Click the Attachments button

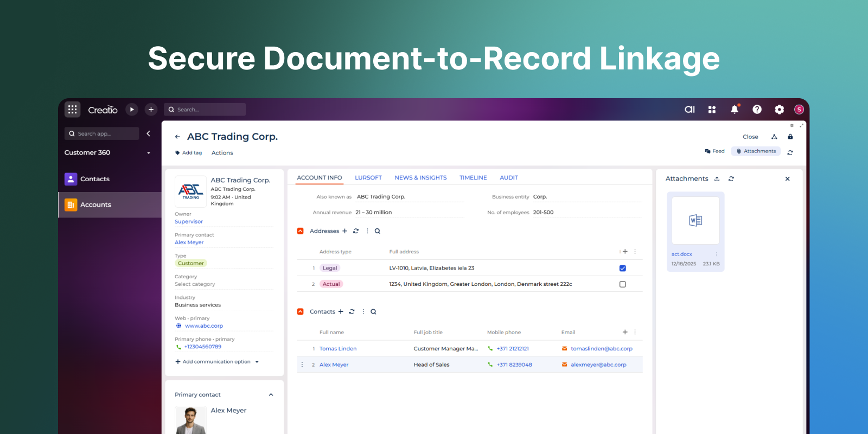(756, 151)
